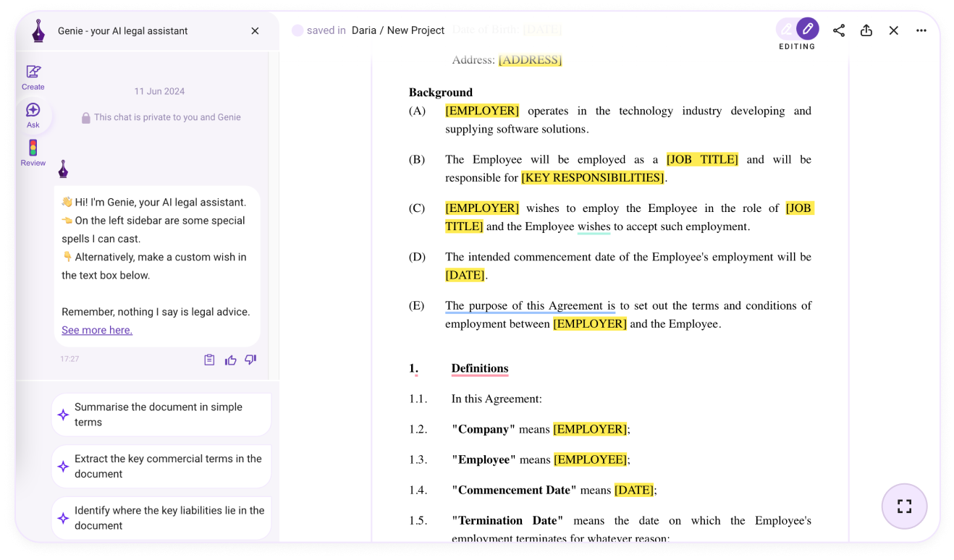This screenshot has height=560, width=954.
Task: Click the saved status indicator dot
Action: (x=297, y=30)
